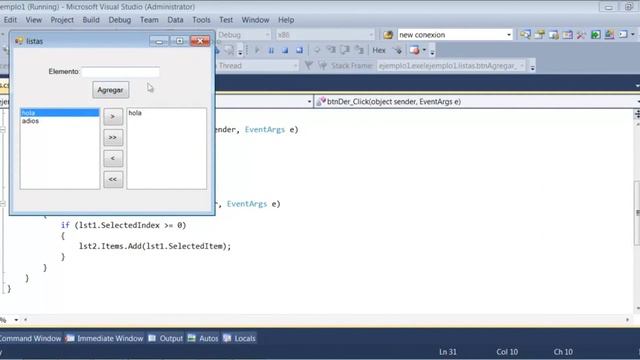
Task: Switch to the Output tab
Action: (166, 338)
